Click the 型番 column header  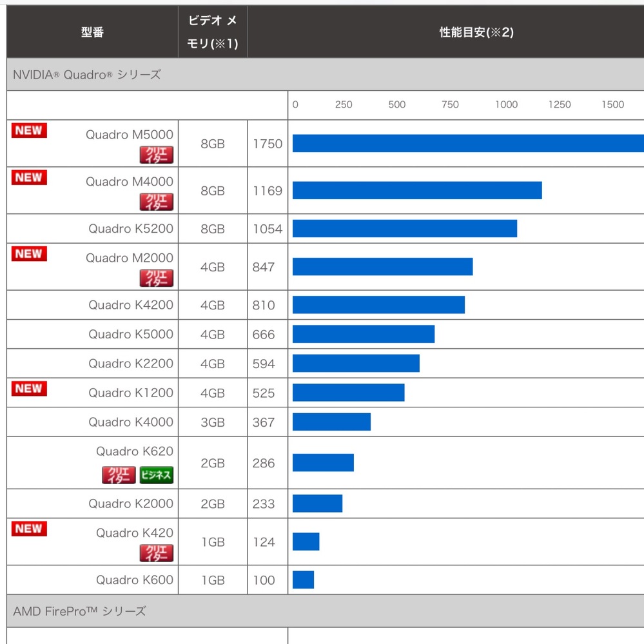[92, 32]
